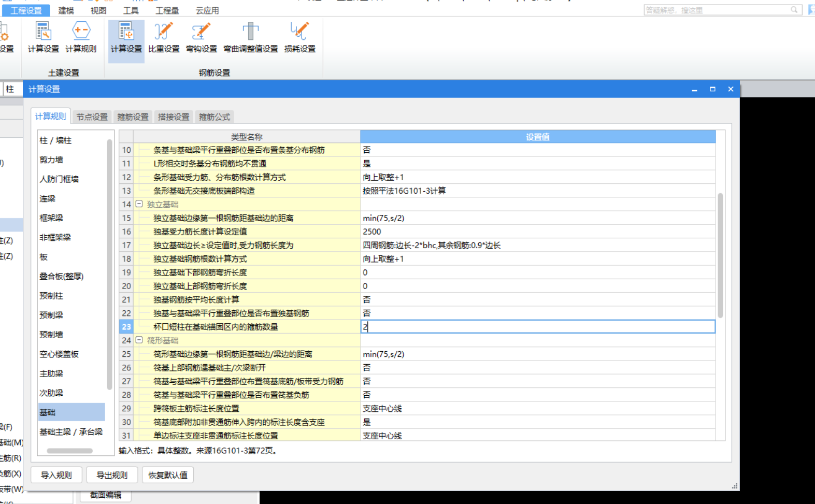Click the settings table vertical scrollbar
The width and height of the screenshot is (815, 504).
(720, 255)
